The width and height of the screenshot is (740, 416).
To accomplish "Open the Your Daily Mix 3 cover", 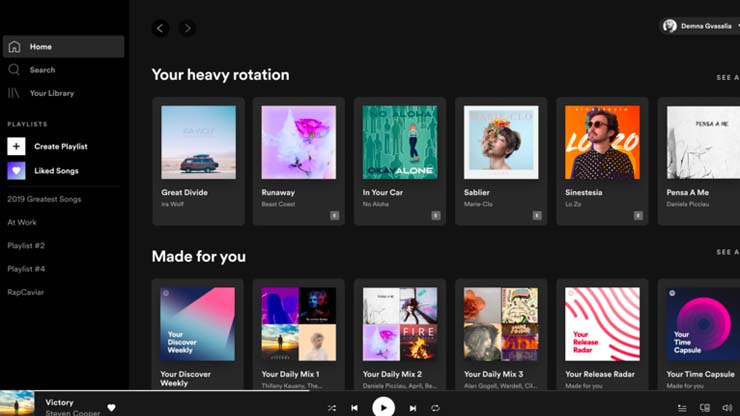I will (501, 324).
